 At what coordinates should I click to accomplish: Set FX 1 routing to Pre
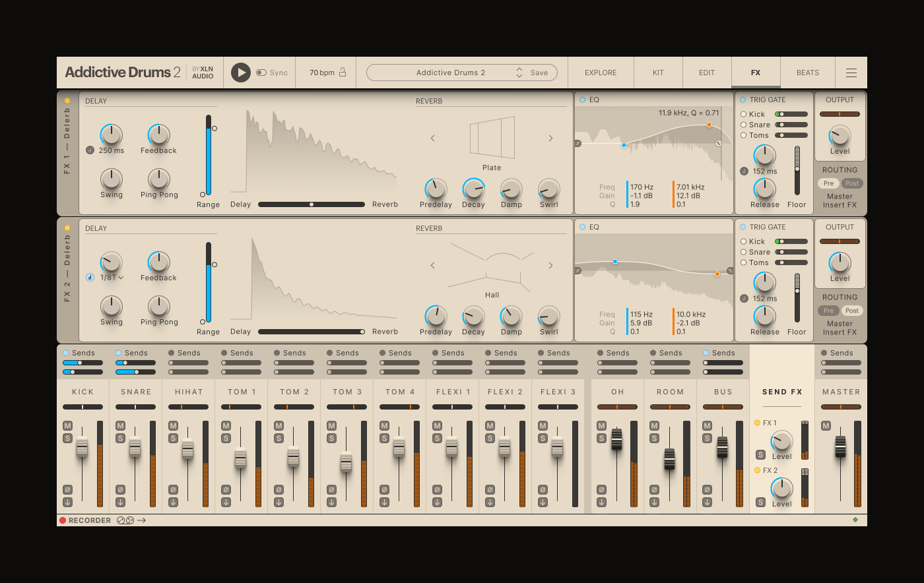828,183
